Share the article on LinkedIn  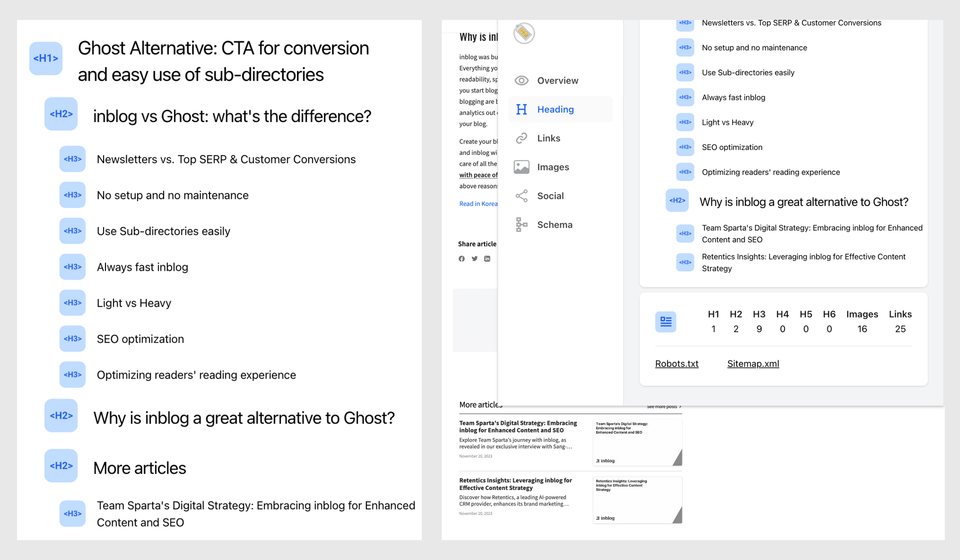(487, 259)
